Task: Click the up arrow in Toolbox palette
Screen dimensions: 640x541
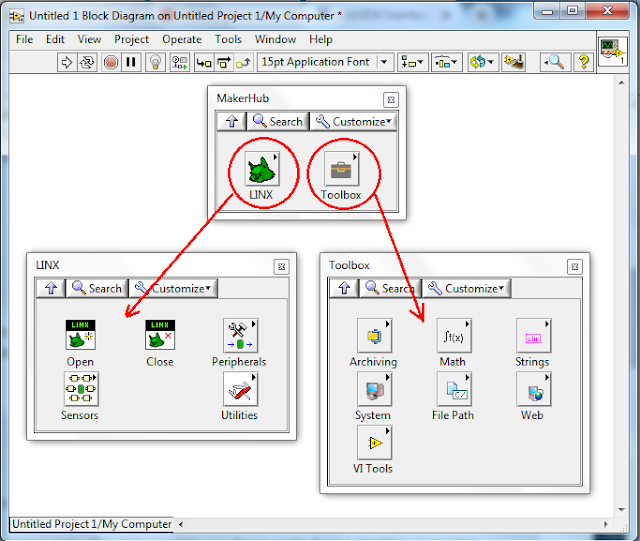Action: click(x=344, y=288)
